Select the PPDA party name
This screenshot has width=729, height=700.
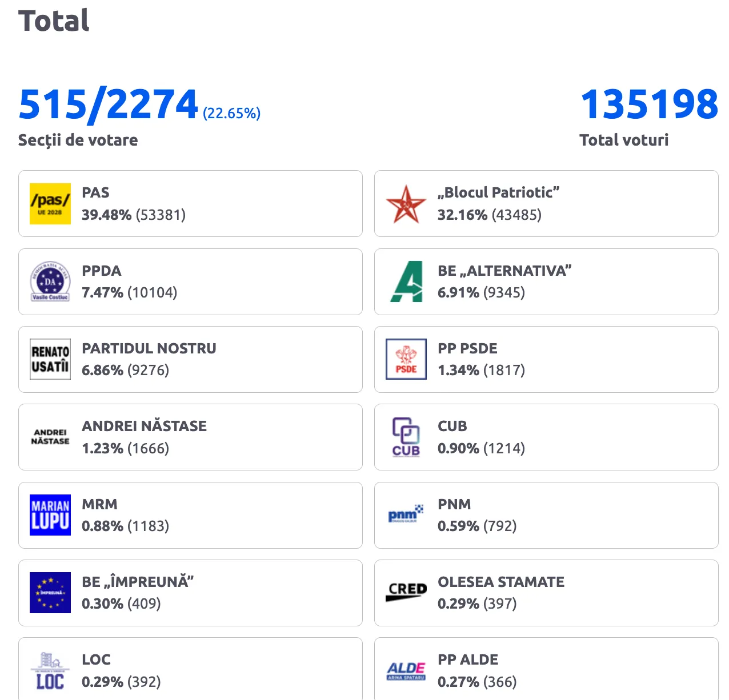point(102,271)
